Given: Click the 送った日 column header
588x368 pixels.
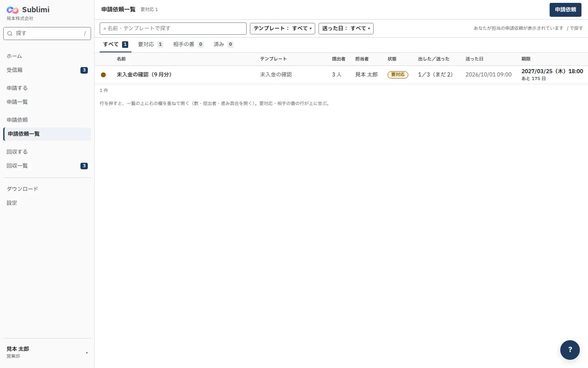Looking at the screenshot, I should point(474,59).
